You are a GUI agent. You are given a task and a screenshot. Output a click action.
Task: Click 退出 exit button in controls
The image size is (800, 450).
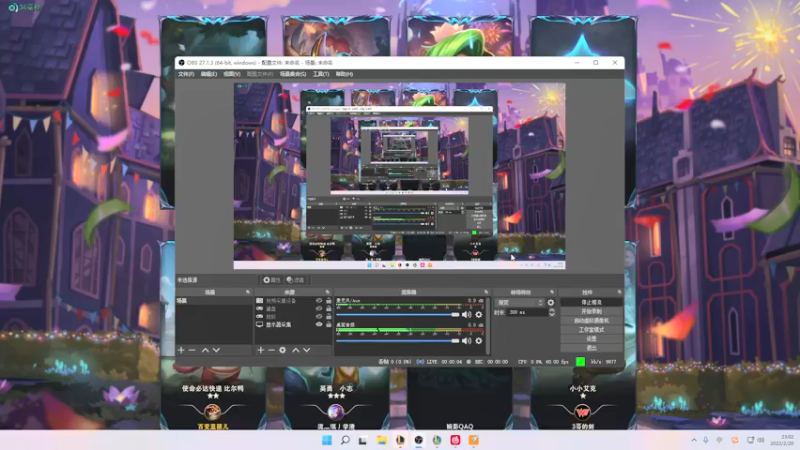(591, 348)
